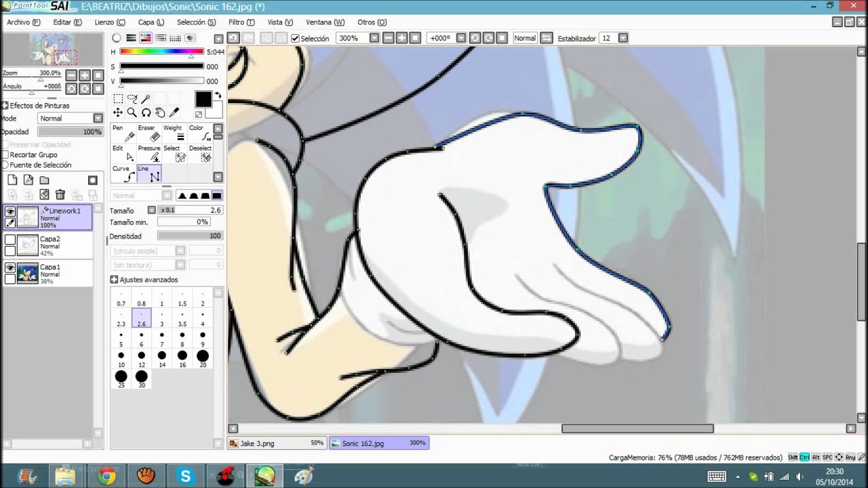This screenshot has width=868, height=488.
Task: Open the Capa menu
Action: tap(151, 22)
